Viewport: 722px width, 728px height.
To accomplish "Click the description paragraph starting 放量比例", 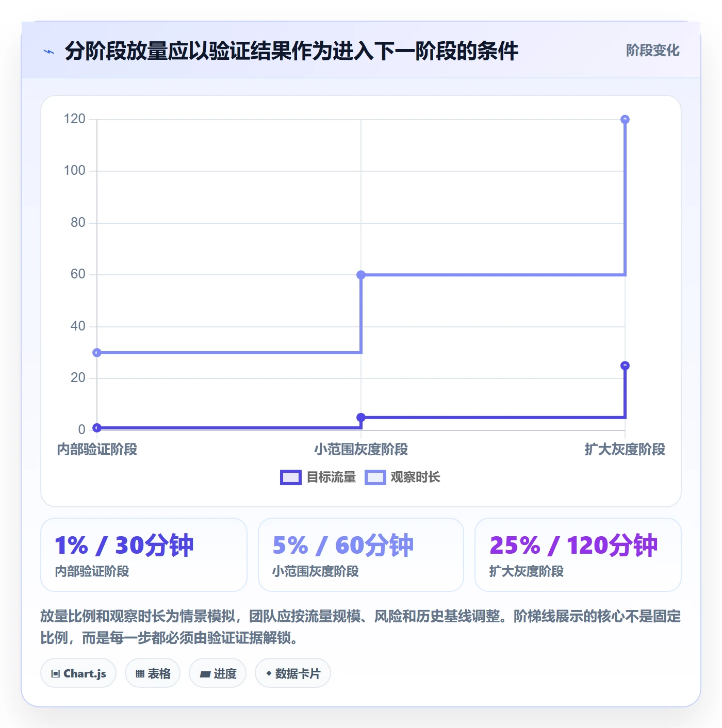I will point(360,627).
